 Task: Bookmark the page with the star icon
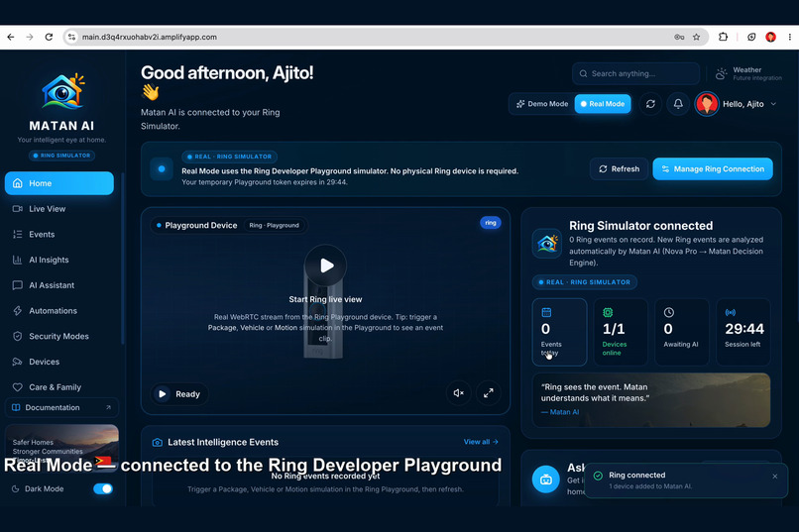(x=696, y=37)
